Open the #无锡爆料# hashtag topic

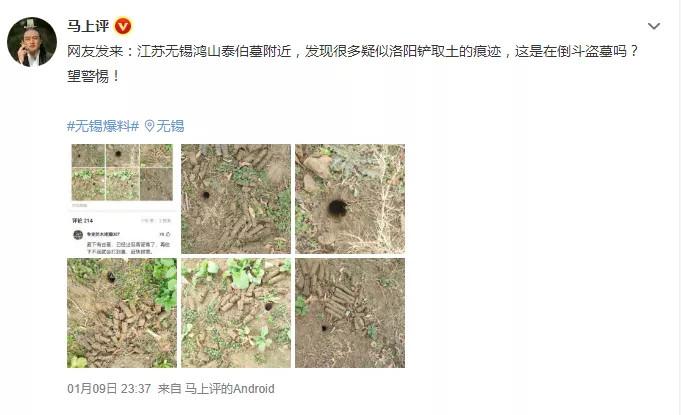pos(103,126)
